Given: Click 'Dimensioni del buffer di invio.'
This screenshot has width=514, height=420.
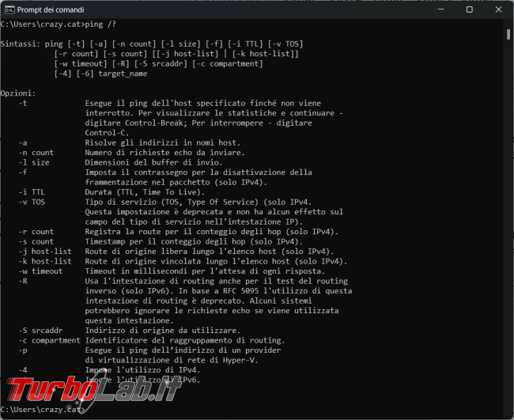Looking at the screenshot, I should [x=153, y=162].
